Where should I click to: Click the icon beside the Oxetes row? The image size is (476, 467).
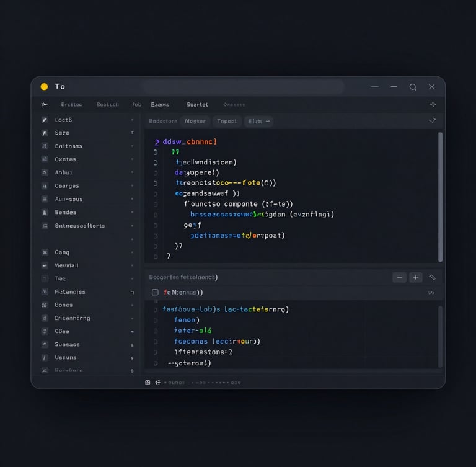click(x=45, y=159)
